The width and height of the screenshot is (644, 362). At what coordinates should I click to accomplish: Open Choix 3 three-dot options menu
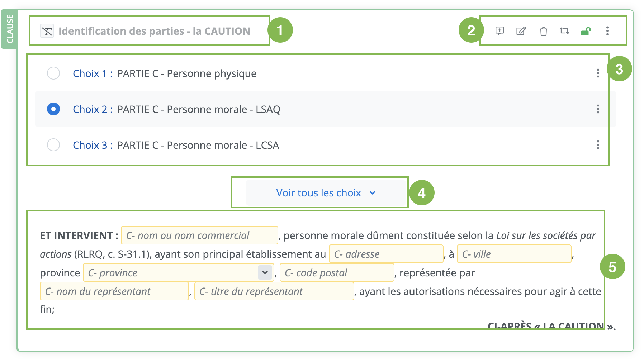click(x=598, y=145)
